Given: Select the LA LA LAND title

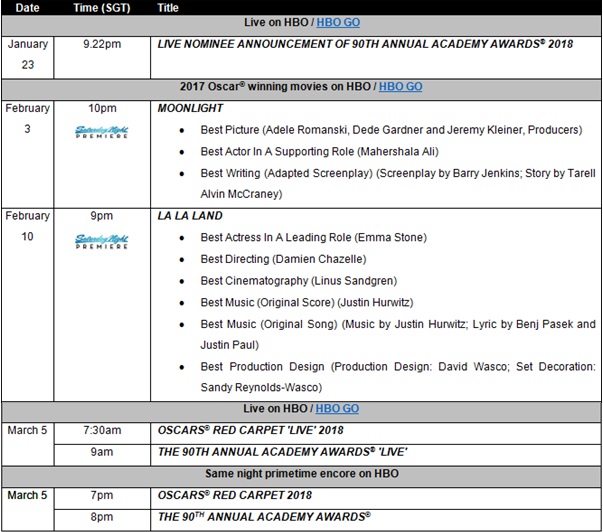Looking at the screenshot, I should [190, 216].
